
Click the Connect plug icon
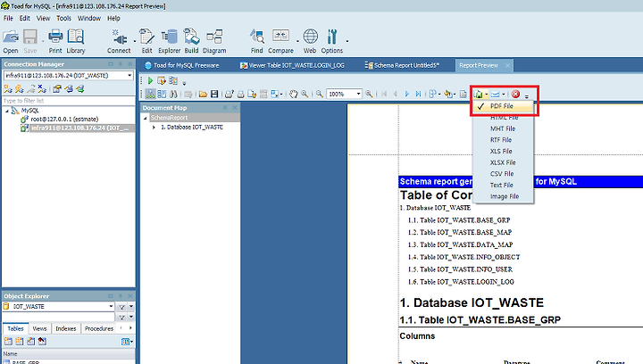[119, 37]
